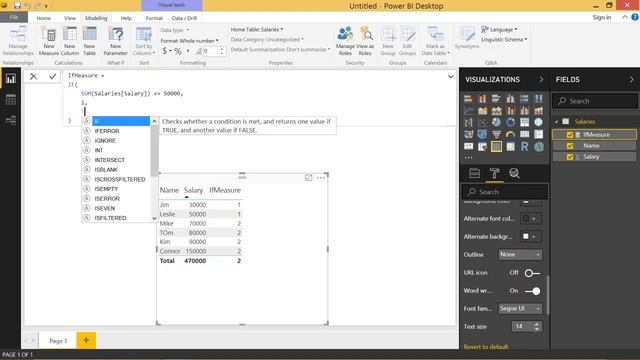The image size is (640, 360).
Task: Import custom visual via ellipsis below visualizations
Action: pos(468,158)
